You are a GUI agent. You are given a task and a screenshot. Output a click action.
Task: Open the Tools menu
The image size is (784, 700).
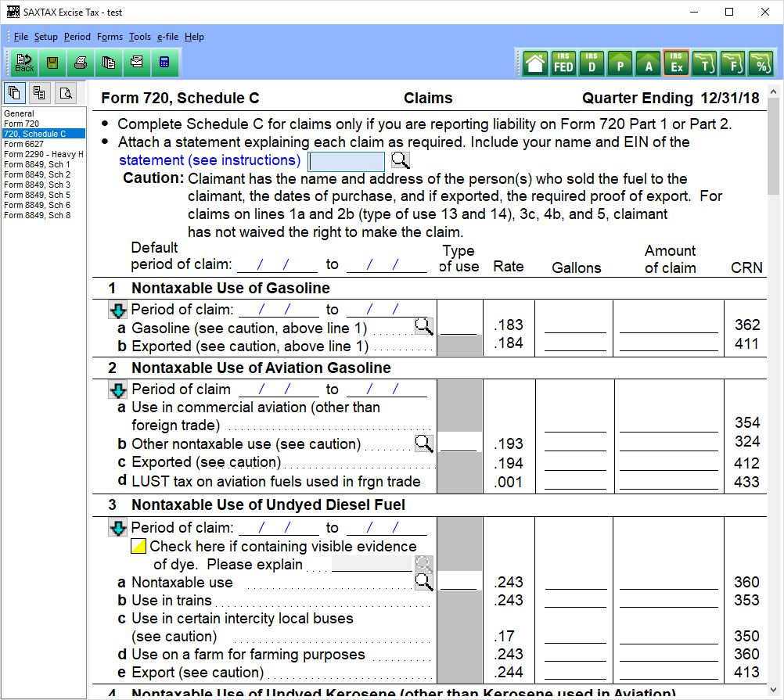(x=140, y=37)
